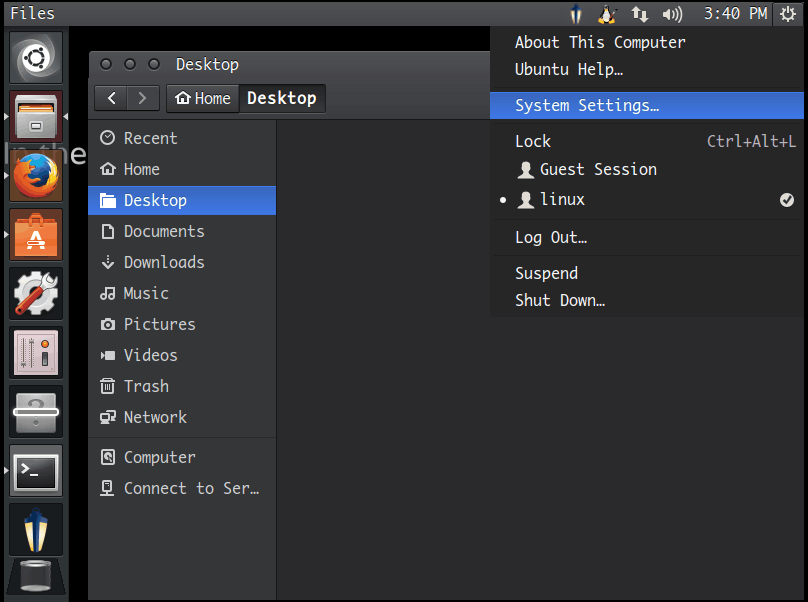
Task: Select Shut Down… in the menu
Action: [559, 300]
